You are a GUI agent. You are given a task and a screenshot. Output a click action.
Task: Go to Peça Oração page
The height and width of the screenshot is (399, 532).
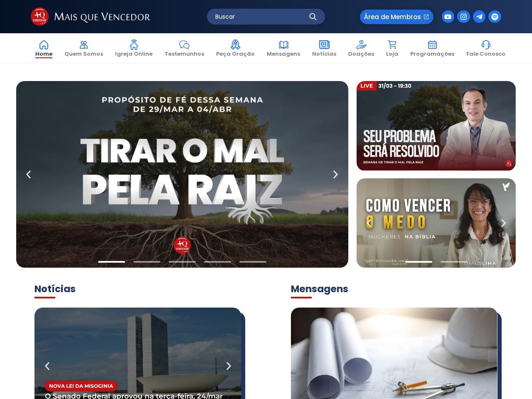[235, 48]
